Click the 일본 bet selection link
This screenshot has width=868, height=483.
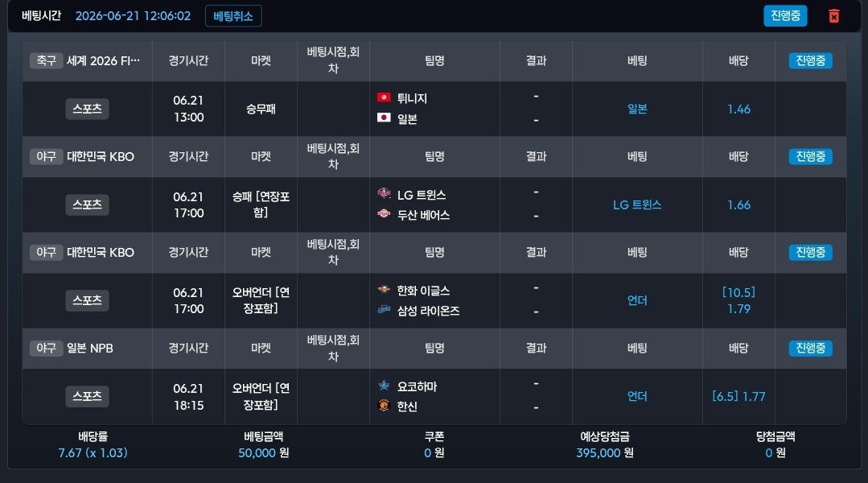[637, 109]
